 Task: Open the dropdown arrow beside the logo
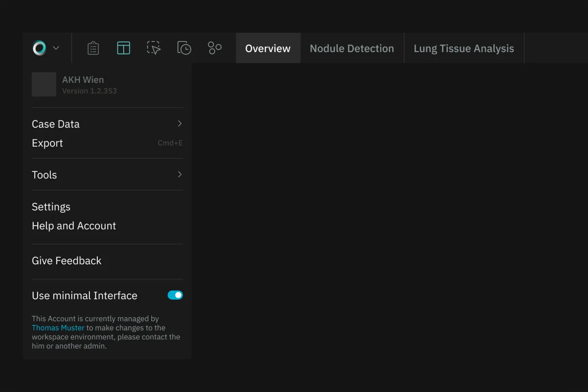coord(56,48)
